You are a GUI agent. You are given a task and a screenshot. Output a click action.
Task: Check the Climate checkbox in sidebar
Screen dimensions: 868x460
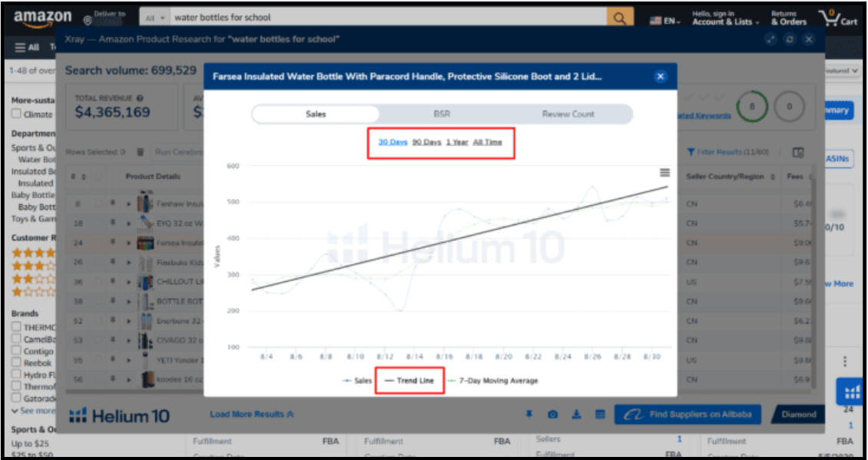pyautogui.click(x=17, y=114)
